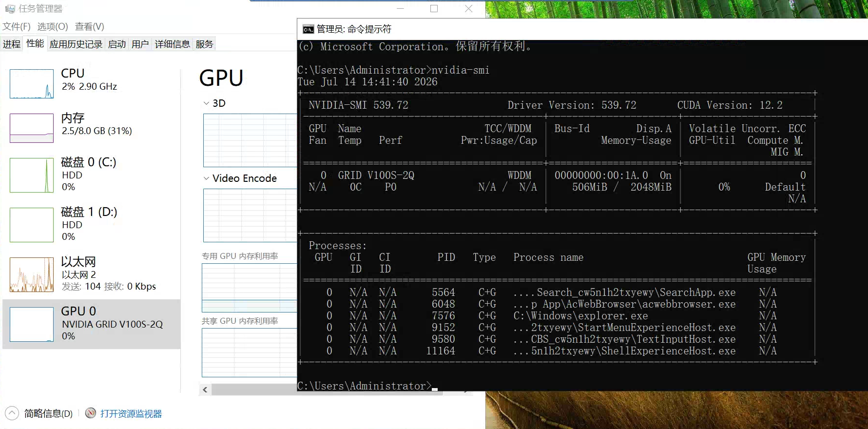Click the Video Encode usage graph
Viewport: 868px width, 429px height.
point(250,215)
